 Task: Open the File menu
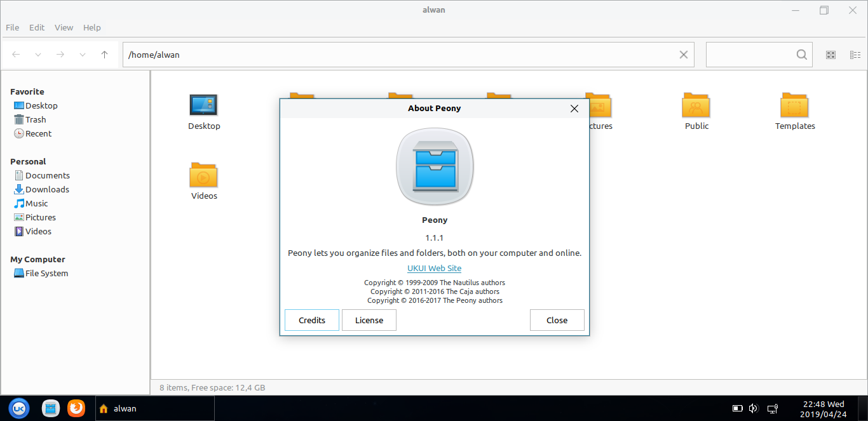click(x=12, y=27)
